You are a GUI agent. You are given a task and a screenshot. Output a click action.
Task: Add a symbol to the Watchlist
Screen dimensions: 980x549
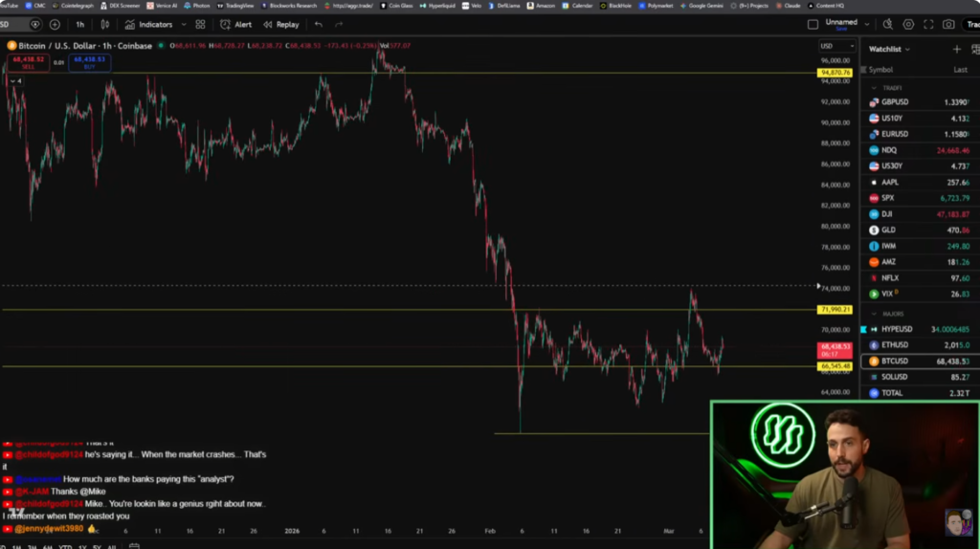coord(957,49)
